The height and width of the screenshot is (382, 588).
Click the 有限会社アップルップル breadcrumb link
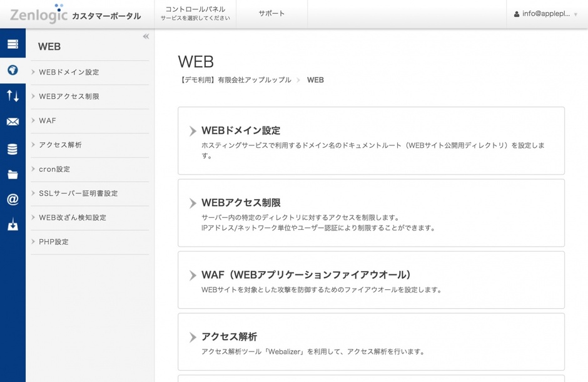point(235,80)
